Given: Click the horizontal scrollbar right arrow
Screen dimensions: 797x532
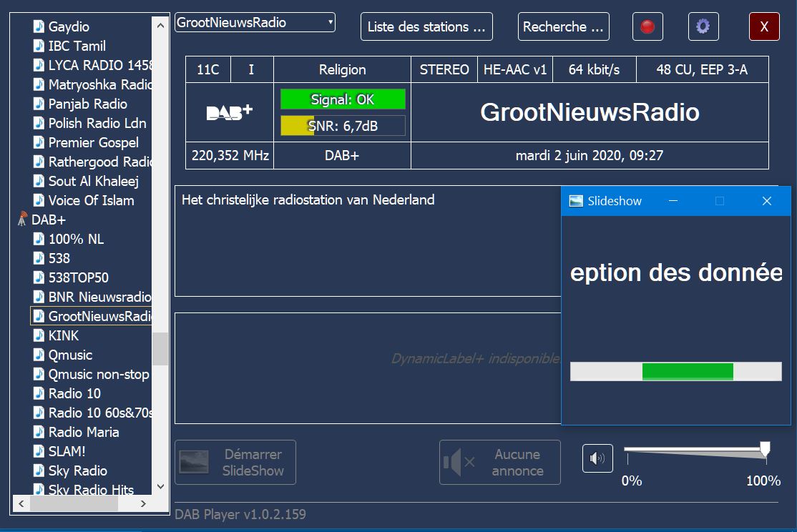Looking at the screenshot, I should tap(143, 503).
